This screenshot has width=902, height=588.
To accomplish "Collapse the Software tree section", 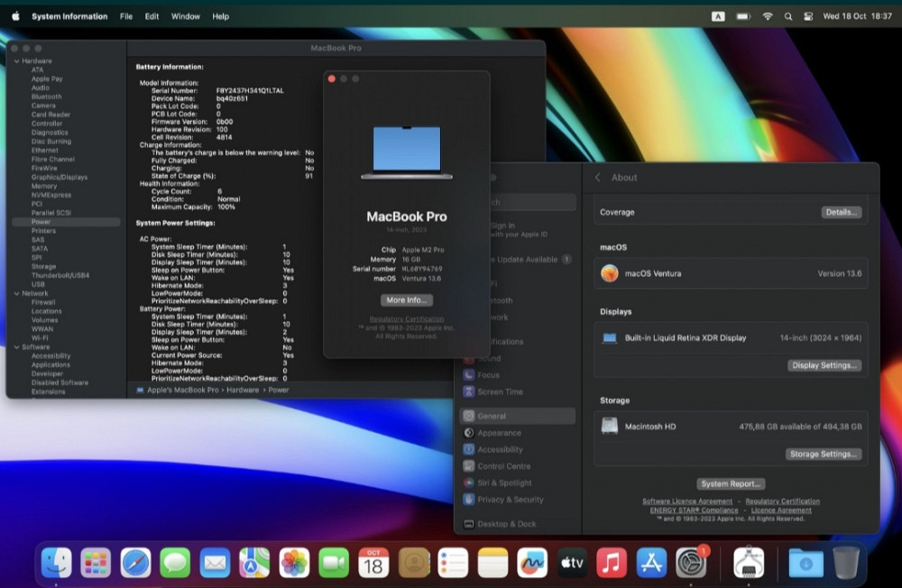I will pos(16,346).
